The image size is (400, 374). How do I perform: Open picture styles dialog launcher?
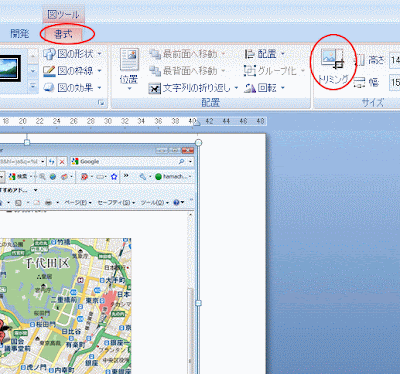point(101,103)
